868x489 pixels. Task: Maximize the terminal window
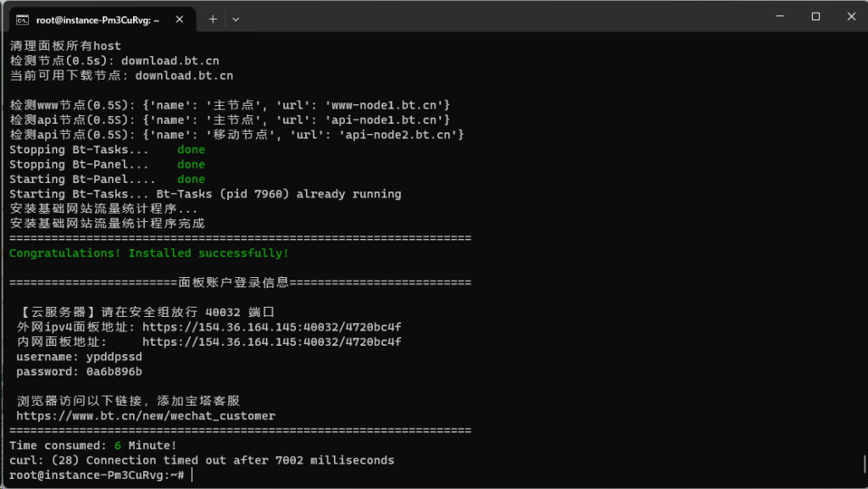815,17
